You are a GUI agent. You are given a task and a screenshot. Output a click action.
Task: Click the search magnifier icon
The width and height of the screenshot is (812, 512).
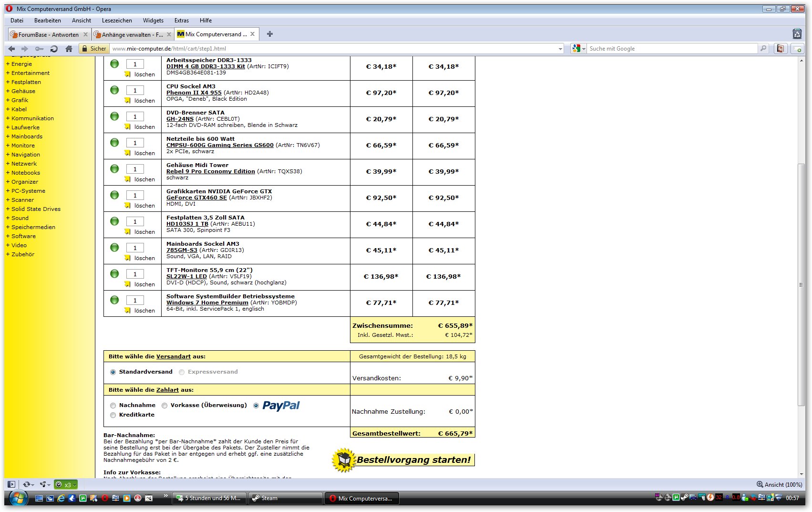[763, 49]
